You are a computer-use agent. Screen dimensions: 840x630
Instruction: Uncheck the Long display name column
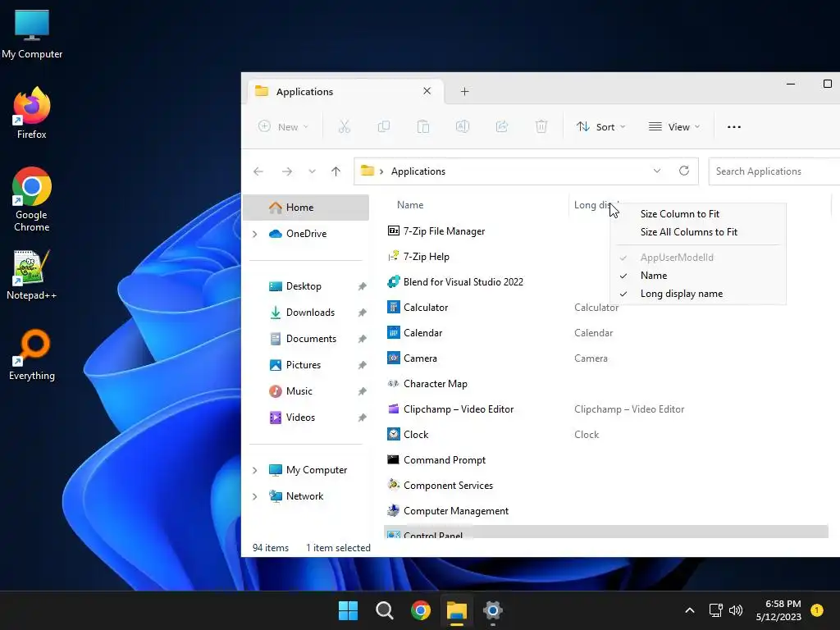point(682,294)
